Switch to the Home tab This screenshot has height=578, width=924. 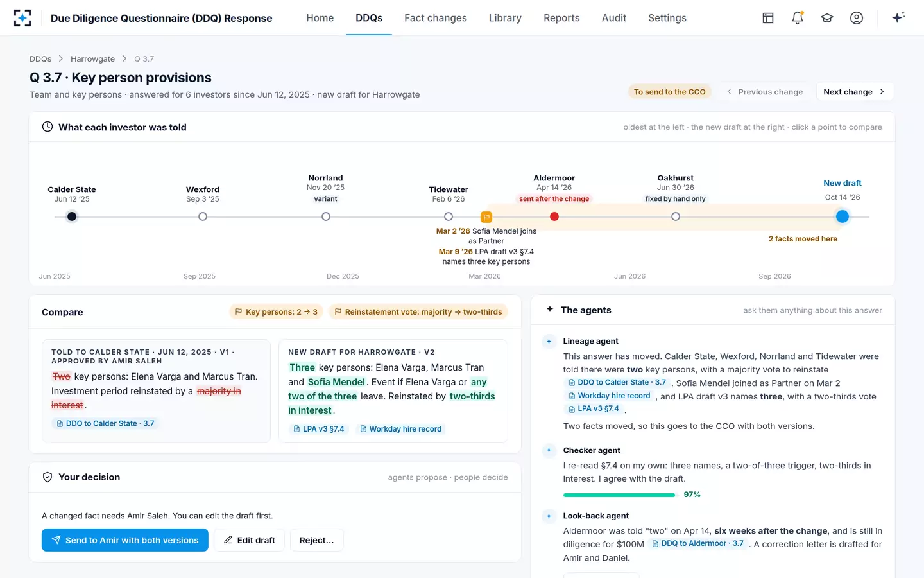[320, 18]
